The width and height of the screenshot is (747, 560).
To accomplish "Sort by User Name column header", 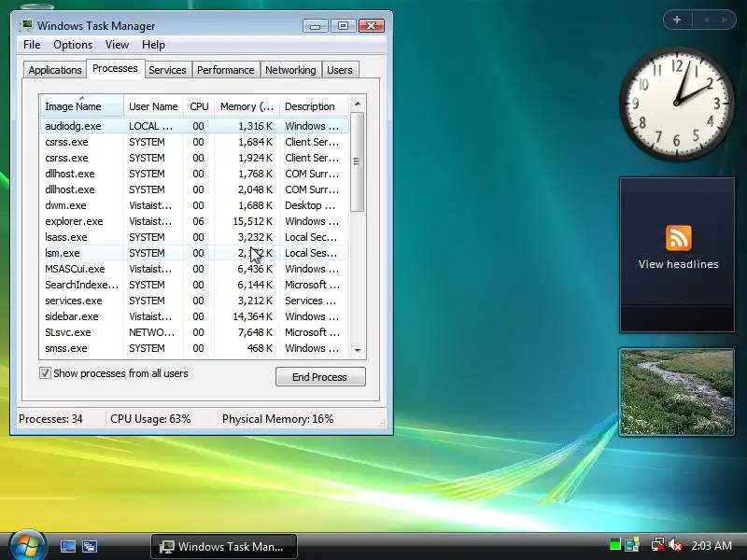I will (153, 106).
